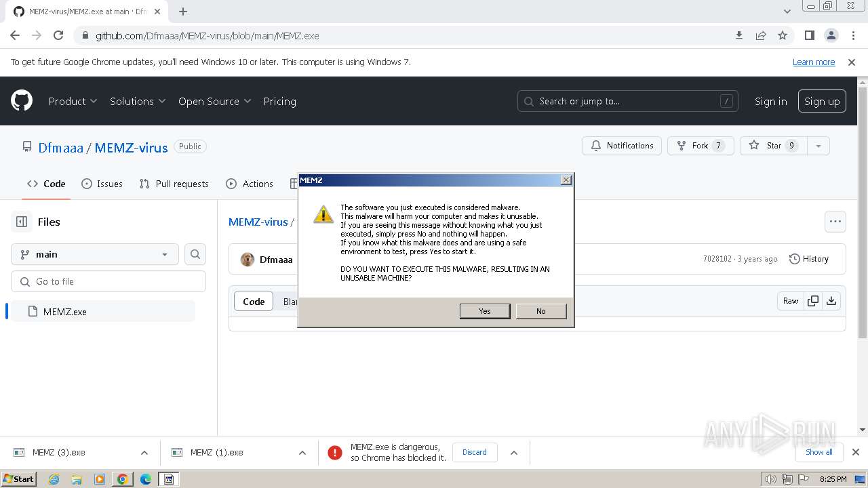Show all downloads
Image resolution: width=868 pixels, height=488 pixels.
(x=819, y=452)
